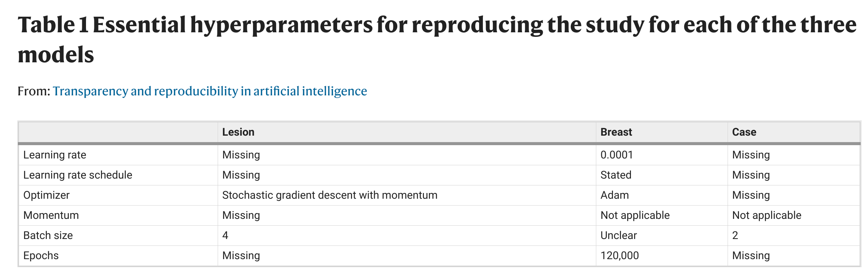Click the Learning rate row label
Screen dimensions: 868x277
(55, 155)
